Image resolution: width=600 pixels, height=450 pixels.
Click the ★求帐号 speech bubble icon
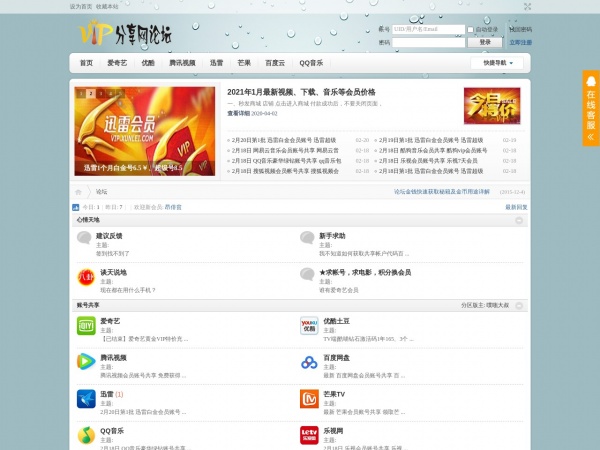307,274
